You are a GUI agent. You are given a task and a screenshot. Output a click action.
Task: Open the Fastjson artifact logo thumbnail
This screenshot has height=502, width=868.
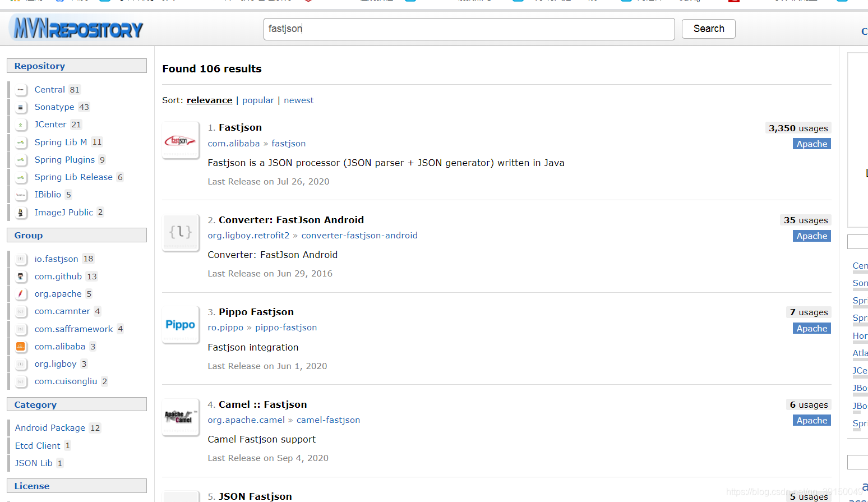181,140
